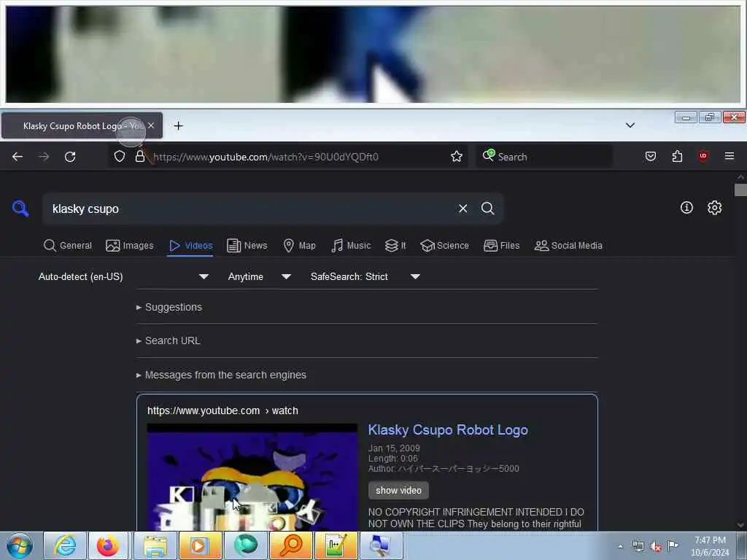Open the About info page icon
Viewport: 747px width, 560px height.
(686, 208)
